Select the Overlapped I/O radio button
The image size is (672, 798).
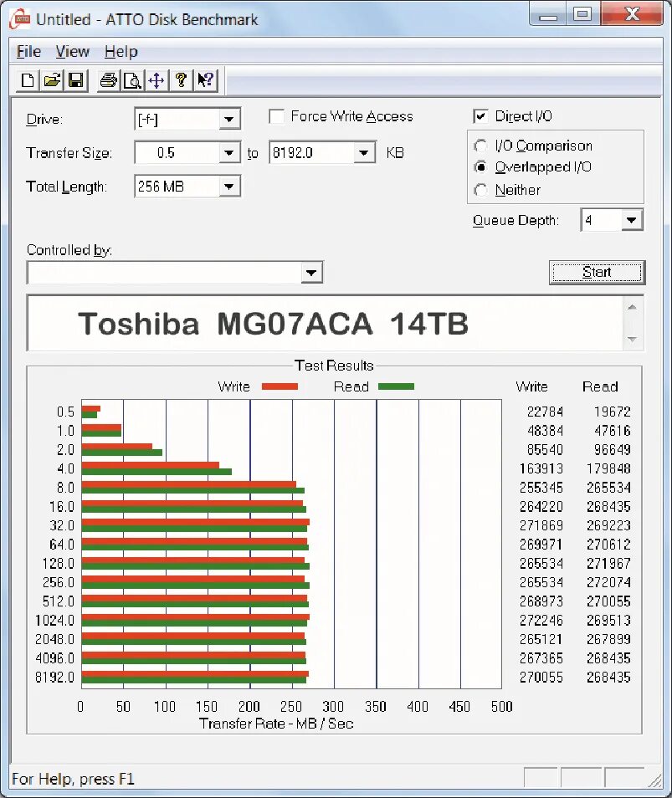[480, 167]
